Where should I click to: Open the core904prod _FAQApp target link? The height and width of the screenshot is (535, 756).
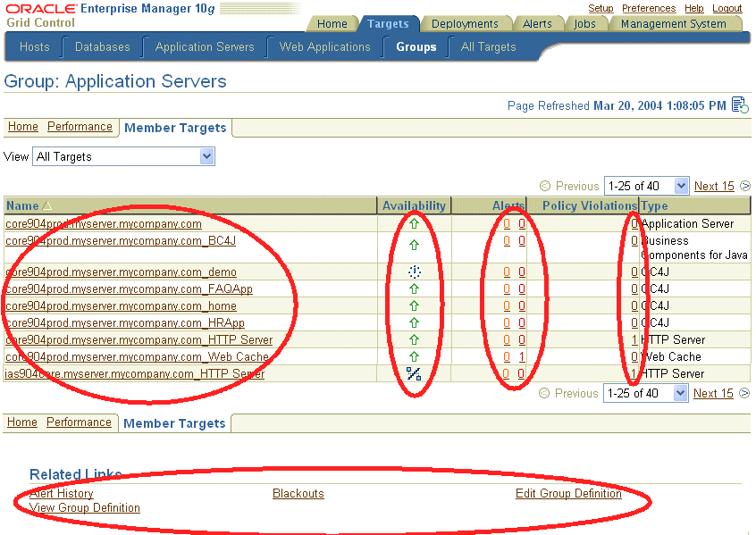click(x=129, y=288)
